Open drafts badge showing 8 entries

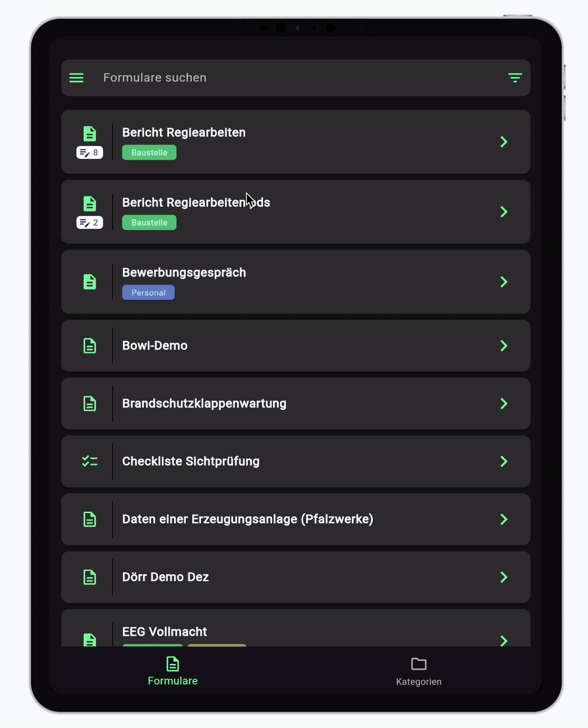[x=90, y=153]
